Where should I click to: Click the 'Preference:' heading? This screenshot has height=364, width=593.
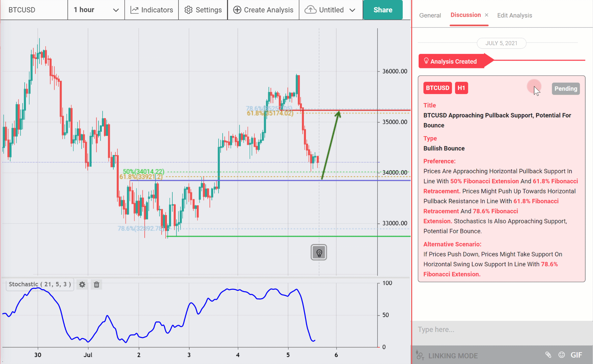click(x=440, y=161)
